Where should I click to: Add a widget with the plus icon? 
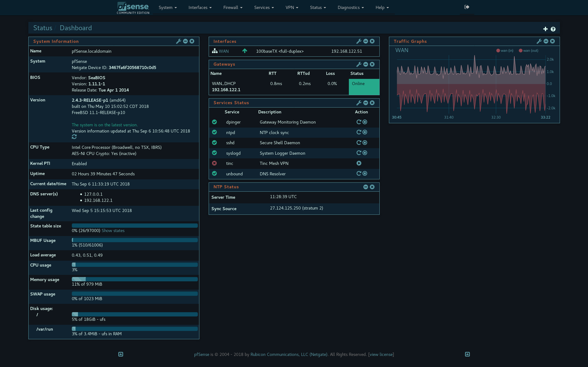[x=545, y=29]
